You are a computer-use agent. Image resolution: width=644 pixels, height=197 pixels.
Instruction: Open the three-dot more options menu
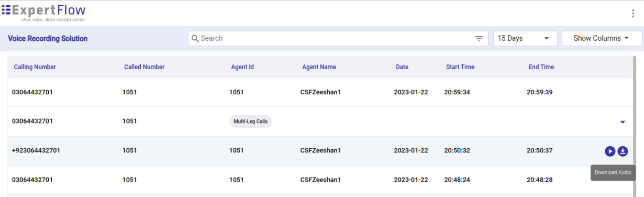click(x=633, y=14)
